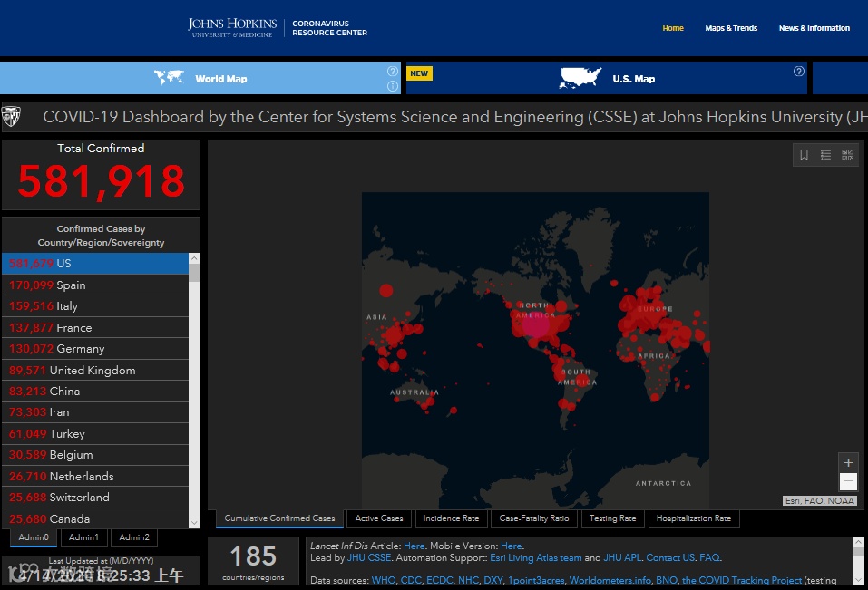Select Iran in the country list
Image resolution: width=868 pixels, height=590 pixels.
95,412
